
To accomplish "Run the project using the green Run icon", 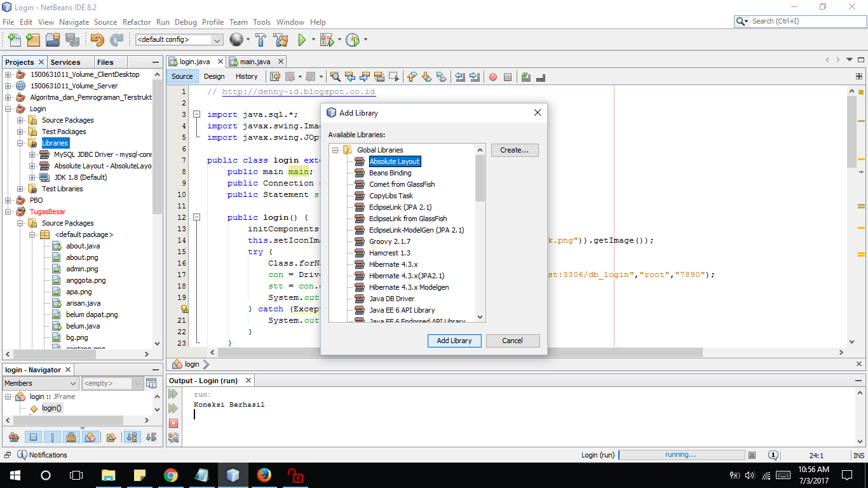I will (x=301, y=39).
